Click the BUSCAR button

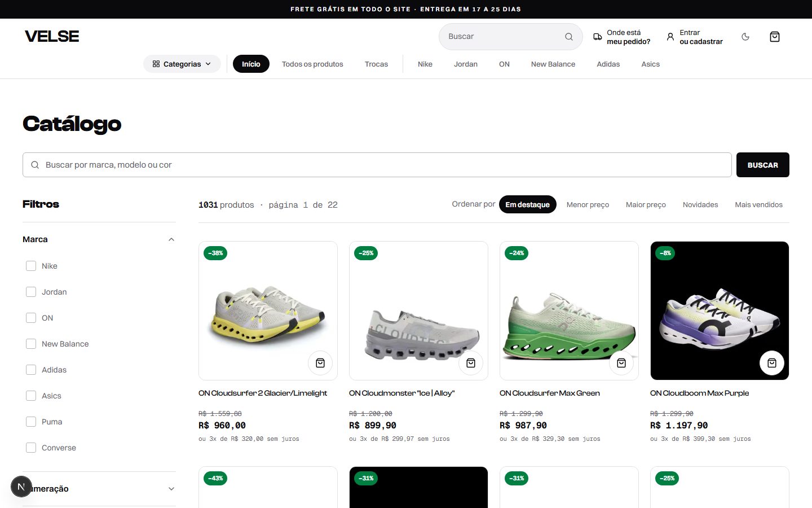pos(763,165)
